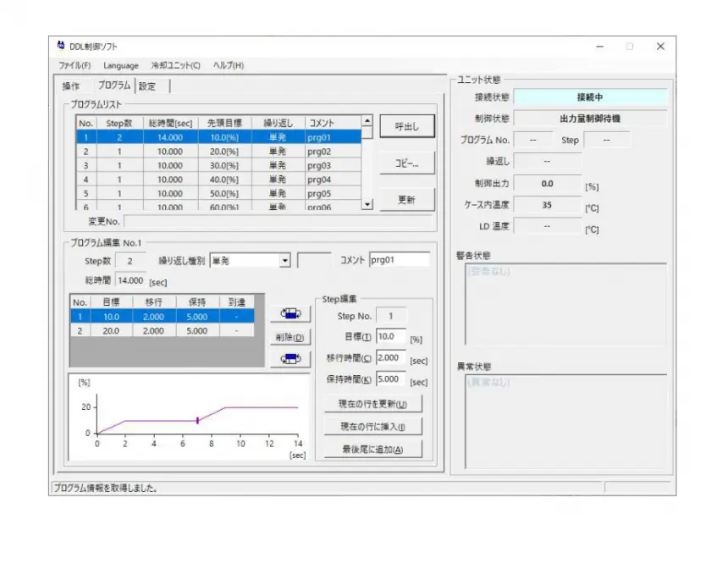
Task: Click the 最後尾に追加(A) button
Action: click(x=372, y=450)
